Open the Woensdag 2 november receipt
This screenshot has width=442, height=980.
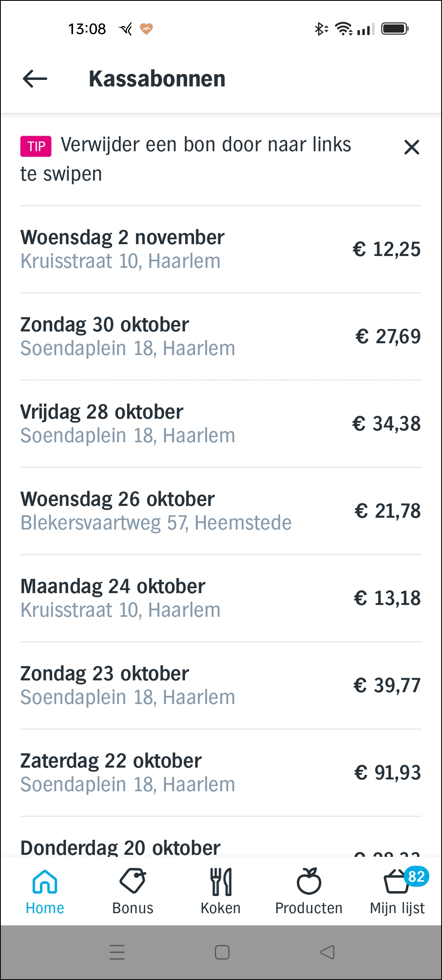pyautogui.click(x=221, y=249)
